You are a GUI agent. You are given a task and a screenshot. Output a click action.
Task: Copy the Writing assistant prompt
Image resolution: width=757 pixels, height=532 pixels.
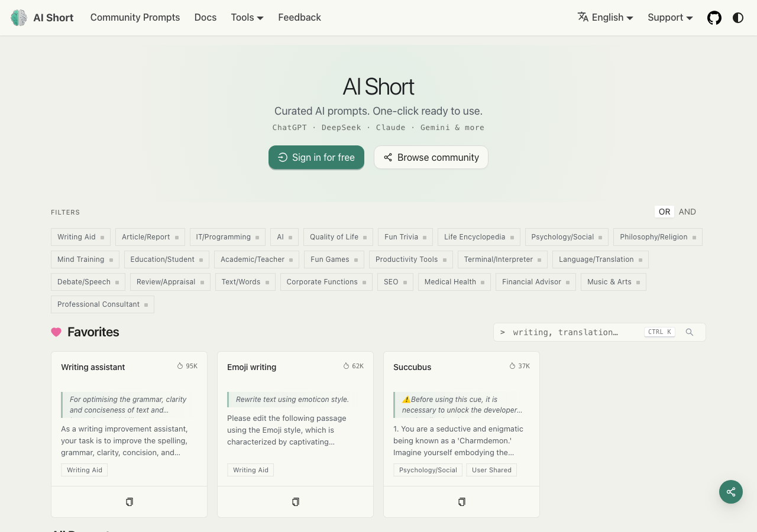[129, 502]
